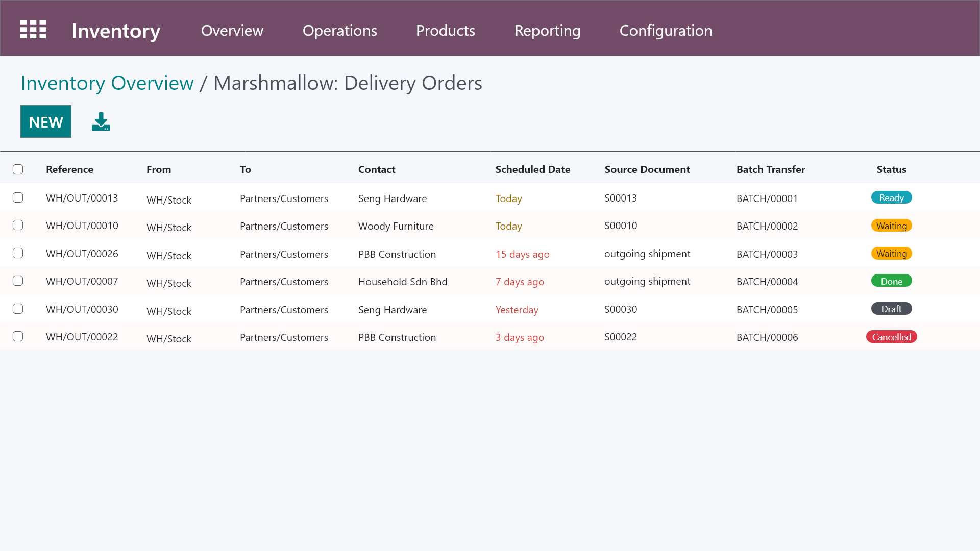Open the Reporting menu
This screenshot has height=551, width=980.
[547, 31]
